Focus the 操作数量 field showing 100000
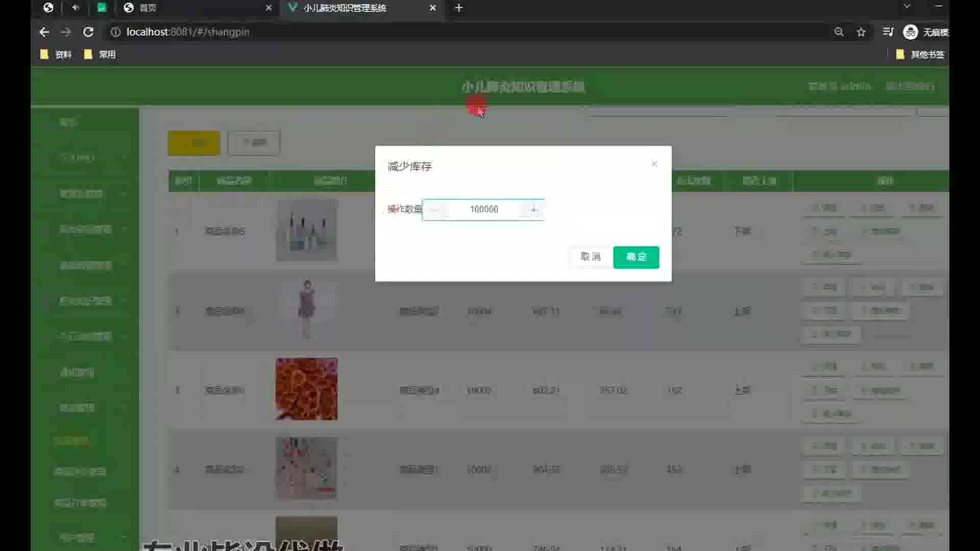 pyautogui.click(x=484, y=210)
